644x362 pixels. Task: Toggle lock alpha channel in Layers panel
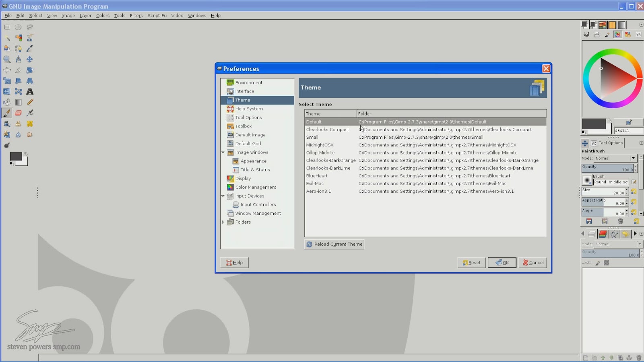coord(607,263)
